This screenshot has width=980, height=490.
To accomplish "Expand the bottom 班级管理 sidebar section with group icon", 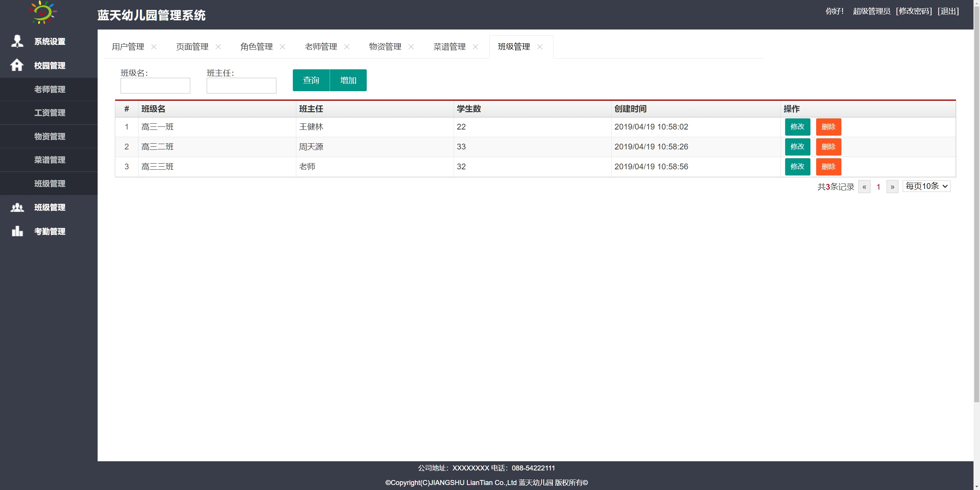I will [49, 207].
